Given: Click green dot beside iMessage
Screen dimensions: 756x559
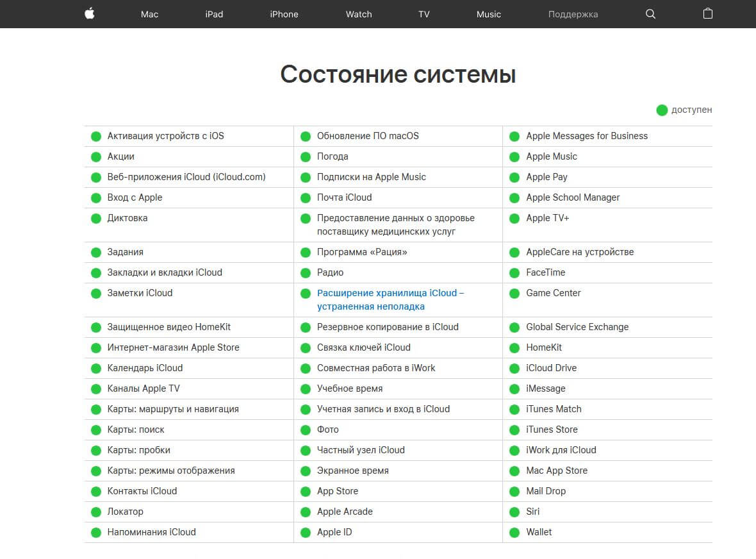Looking at the screenshot, I should point(514,389).
